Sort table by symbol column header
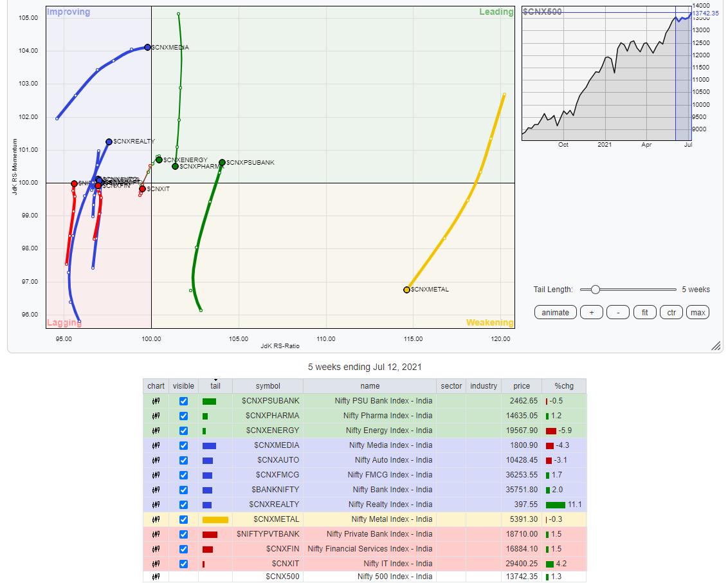The image size is (728, 583). (x=268, y=386)
